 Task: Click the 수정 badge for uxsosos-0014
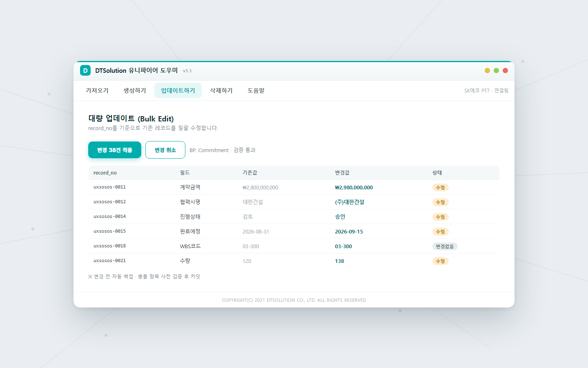coord(440,217)
